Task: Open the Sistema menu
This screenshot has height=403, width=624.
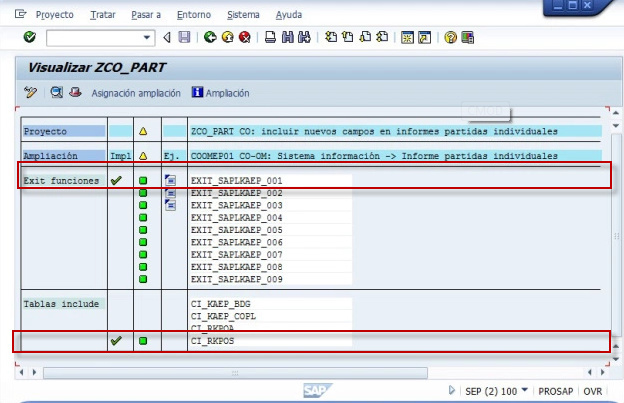Action: pyautogui.click(x=243, y=15)
